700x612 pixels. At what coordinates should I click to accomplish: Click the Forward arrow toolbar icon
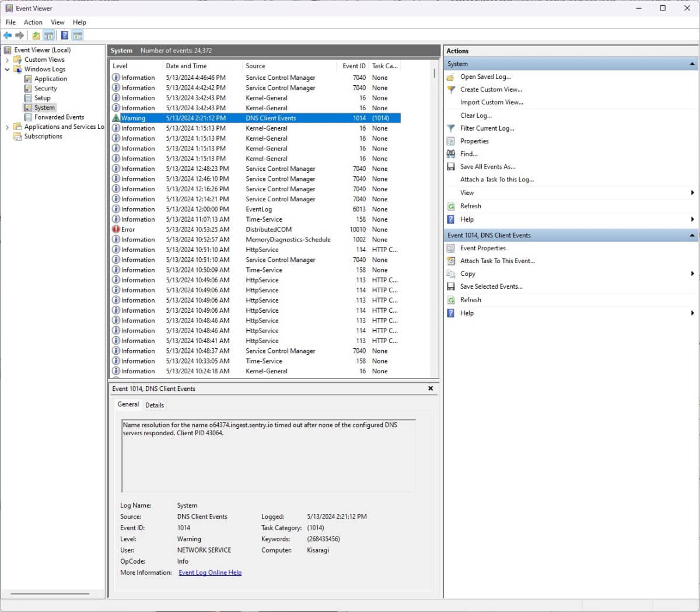click(x=20, y=36)
